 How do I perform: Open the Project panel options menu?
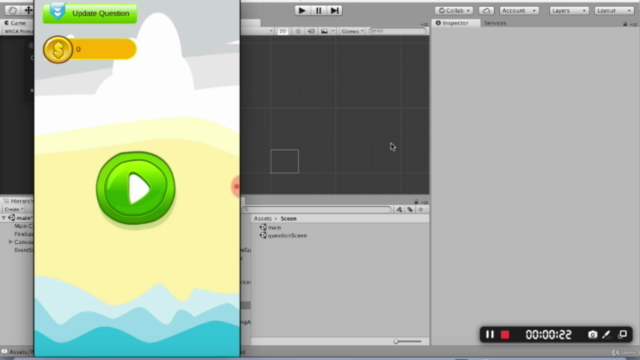(x=425, y=202)
